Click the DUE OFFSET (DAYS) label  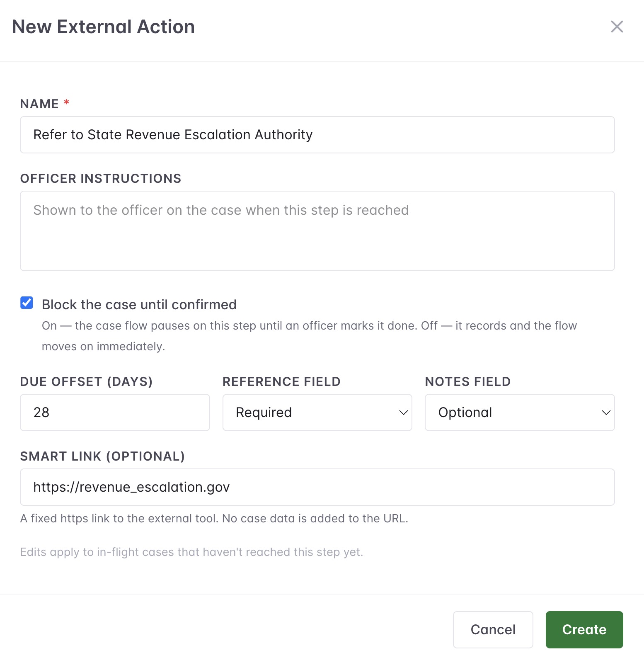(x=86, y=382)
